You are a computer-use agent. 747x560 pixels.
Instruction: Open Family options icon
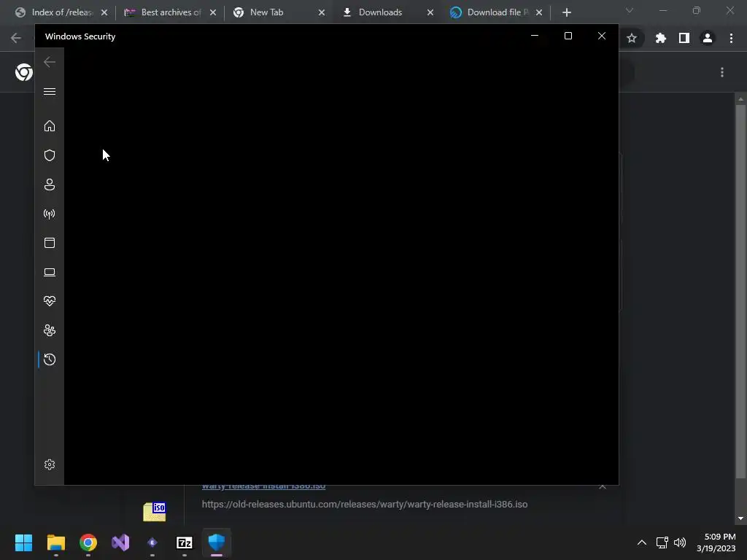[x=50, y=330]
